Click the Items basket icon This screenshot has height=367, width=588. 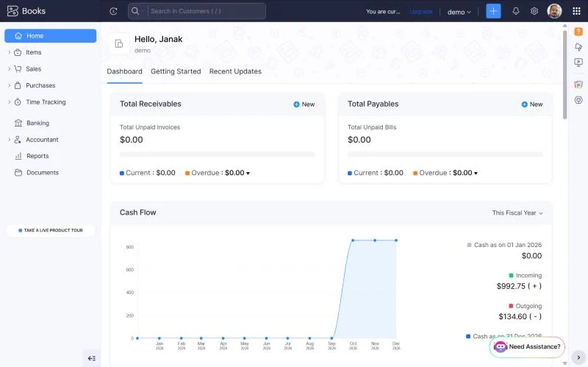pyautogui.click(x=18, y=52)
